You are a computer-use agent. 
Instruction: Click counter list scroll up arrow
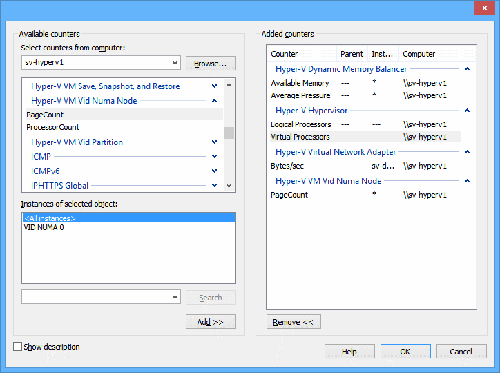(x=229, y=85)
